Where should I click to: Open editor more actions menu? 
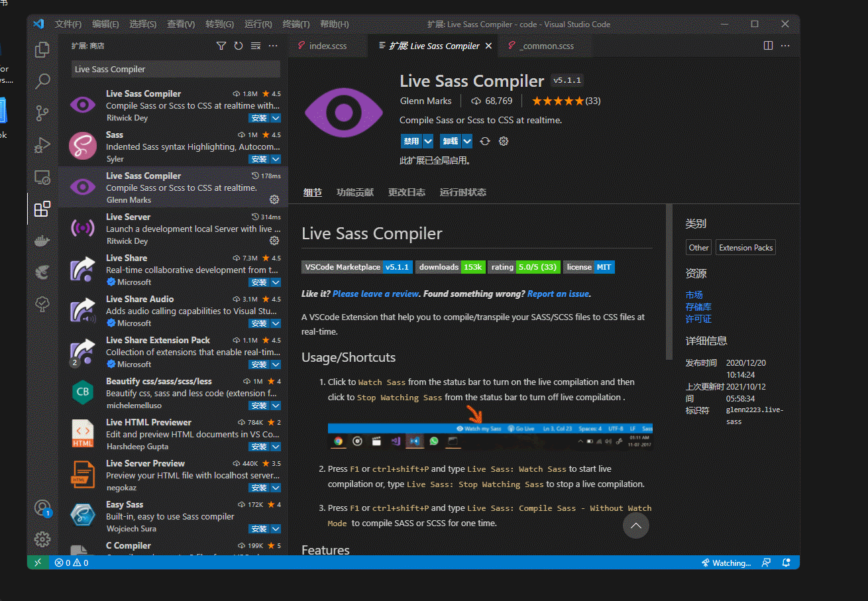click(x=785, y=46)
